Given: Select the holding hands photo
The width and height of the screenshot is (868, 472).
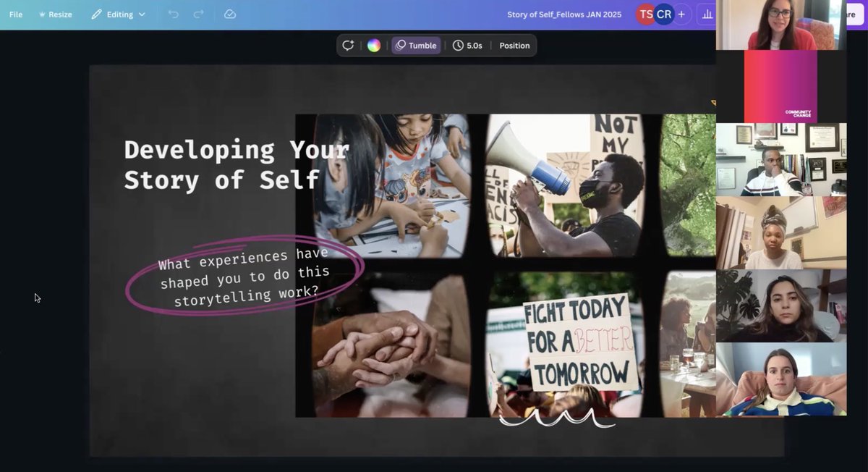Looking at the screenshot, I should tap(391, 345).
